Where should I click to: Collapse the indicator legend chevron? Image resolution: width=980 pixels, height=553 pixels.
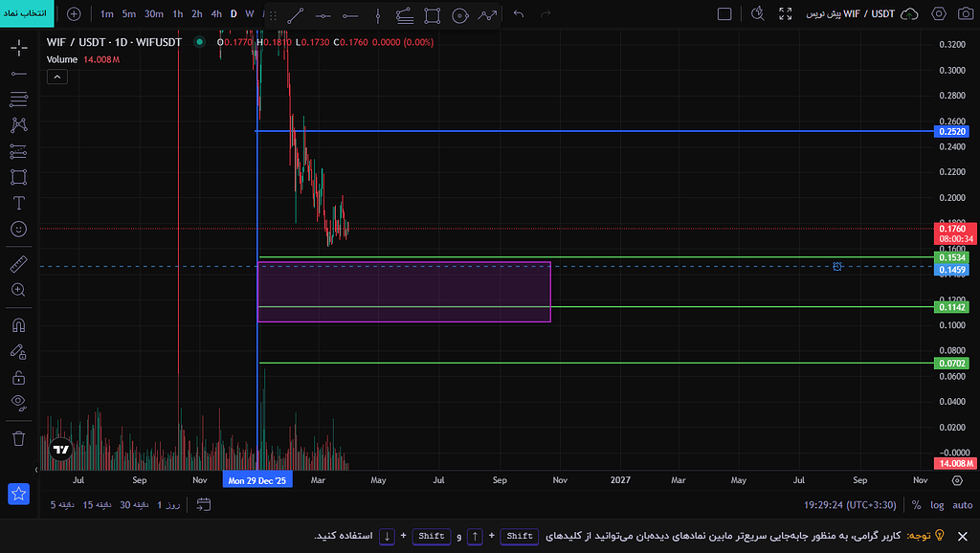point(56,77)
